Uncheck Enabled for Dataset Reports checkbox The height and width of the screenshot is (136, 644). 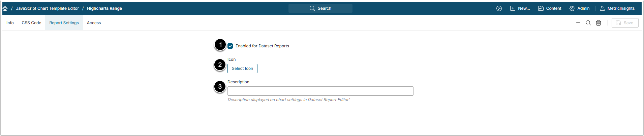(230, 46)
